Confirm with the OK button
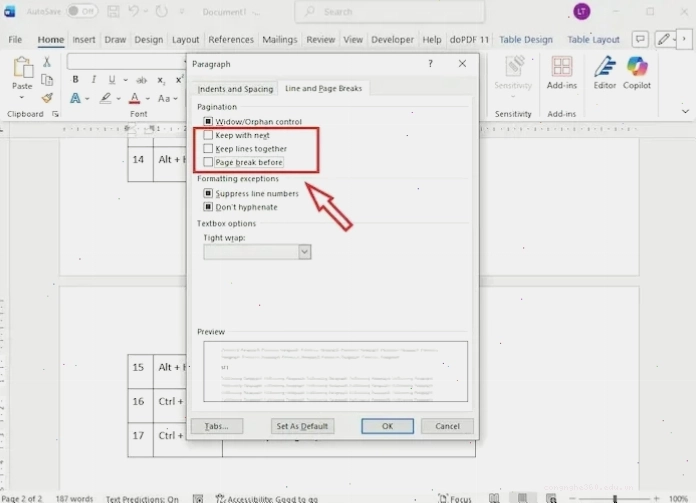This screenshot has height=504, width=696. pyautogui.click(x=387, y=426)
